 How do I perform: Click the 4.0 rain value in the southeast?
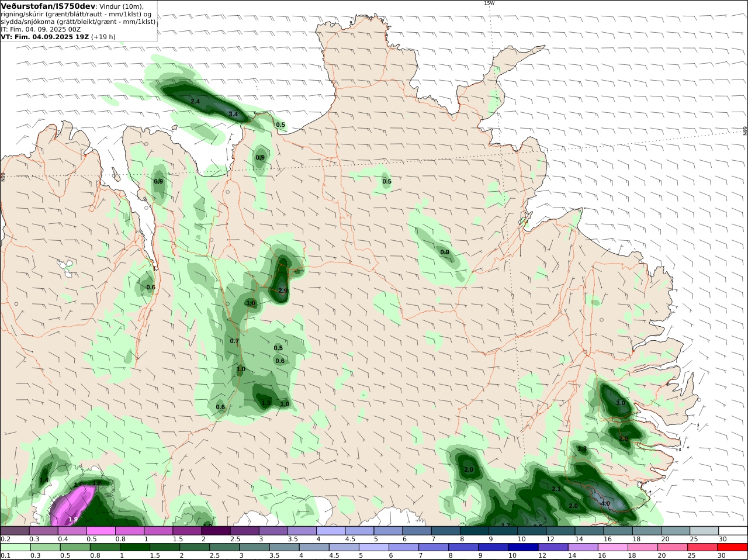pyautogui.click(x=605, y=503)
